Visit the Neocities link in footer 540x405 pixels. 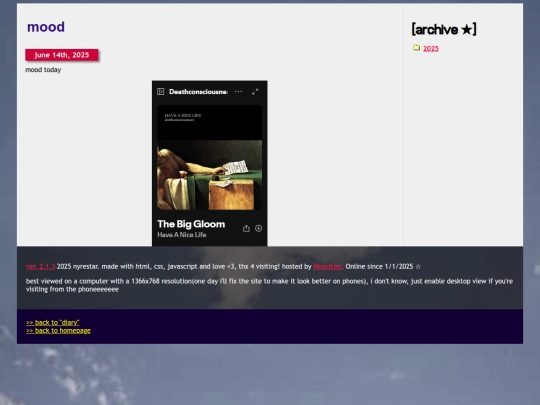[x=328, y=267]
